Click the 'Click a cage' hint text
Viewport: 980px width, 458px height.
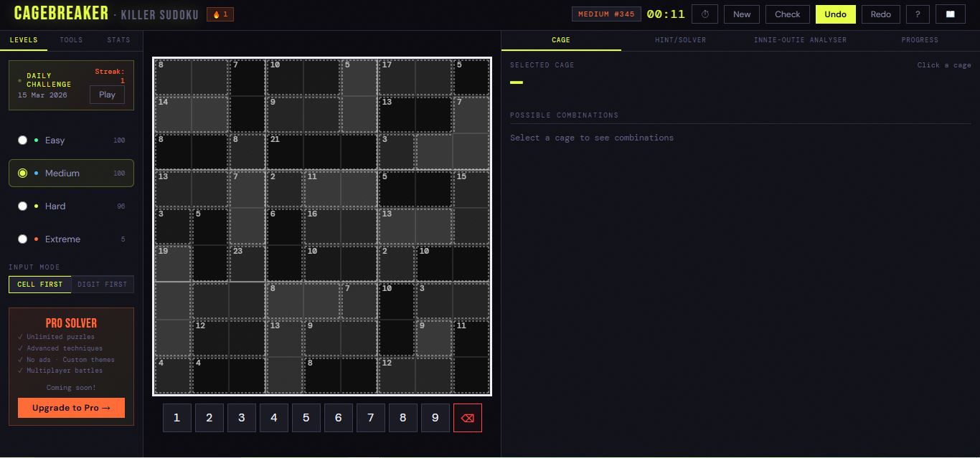click(944, 65)
